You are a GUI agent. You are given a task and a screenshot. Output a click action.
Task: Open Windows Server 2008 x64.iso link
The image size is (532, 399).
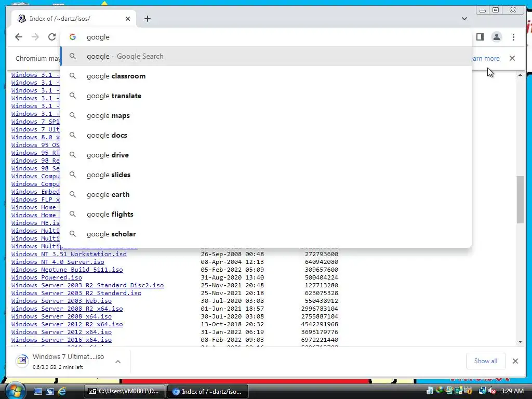tap(61, 316)
